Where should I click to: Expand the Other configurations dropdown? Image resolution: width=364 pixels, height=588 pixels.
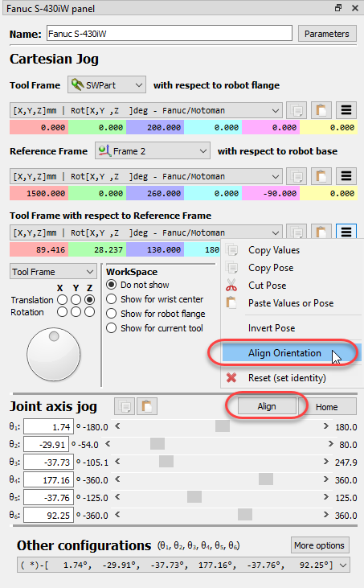coord(183,565)
